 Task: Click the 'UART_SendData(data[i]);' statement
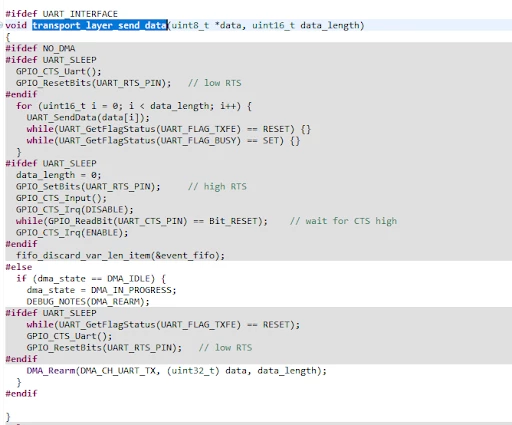[x=88, y=117]
